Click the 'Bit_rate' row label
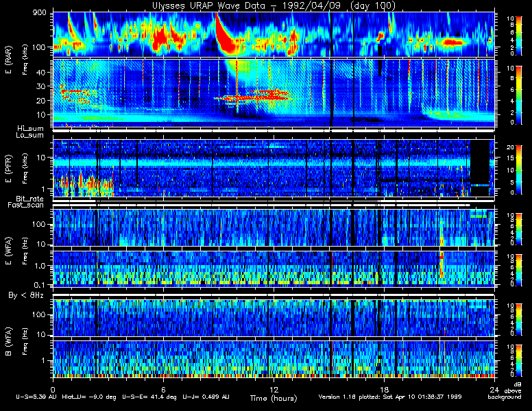Viewport: 532px width, 411px height. [30, 199]
